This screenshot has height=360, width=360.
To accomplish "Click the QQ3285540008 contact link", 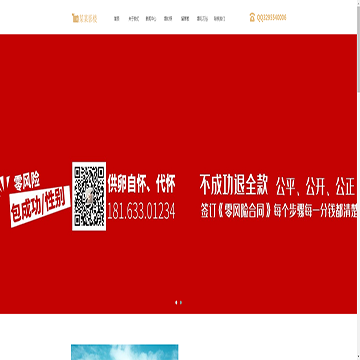I will point(271,18).
